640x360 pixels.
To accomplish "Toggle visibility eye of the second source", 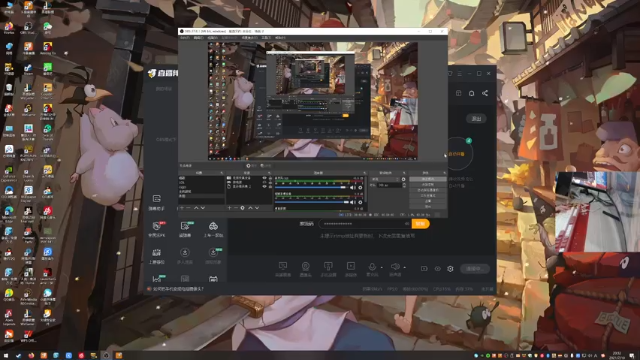I will 264,182.
